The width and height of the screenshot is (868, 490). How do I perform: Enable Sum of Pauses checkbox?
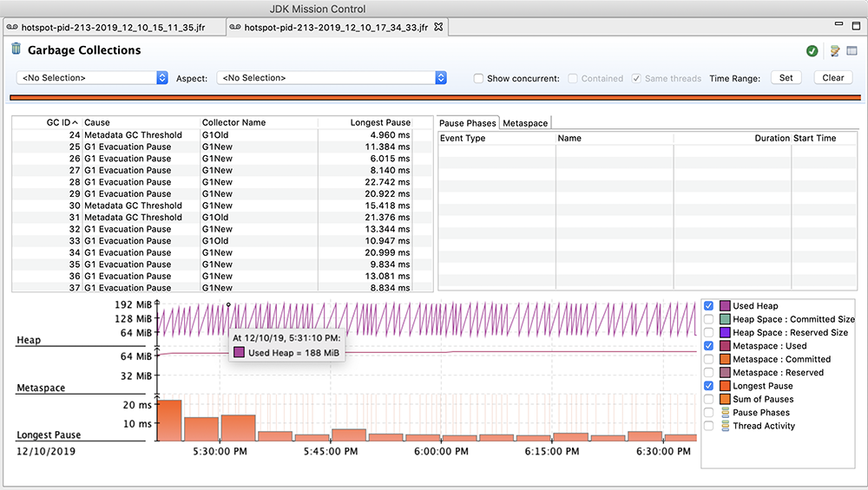[709, 399]
